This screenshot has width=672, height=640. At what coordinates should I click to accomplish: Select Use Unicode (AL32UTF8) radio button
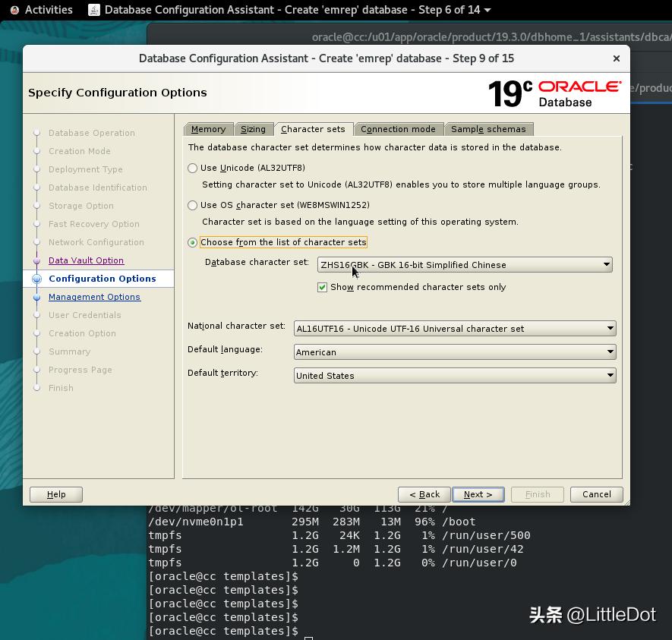tap(192, 168)
